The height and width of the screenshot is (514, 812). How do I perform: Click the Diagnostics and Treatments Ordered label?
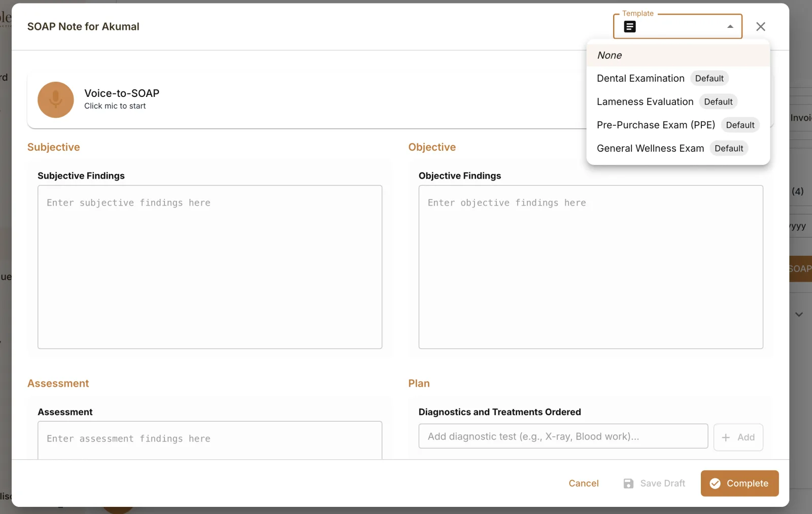500,412
